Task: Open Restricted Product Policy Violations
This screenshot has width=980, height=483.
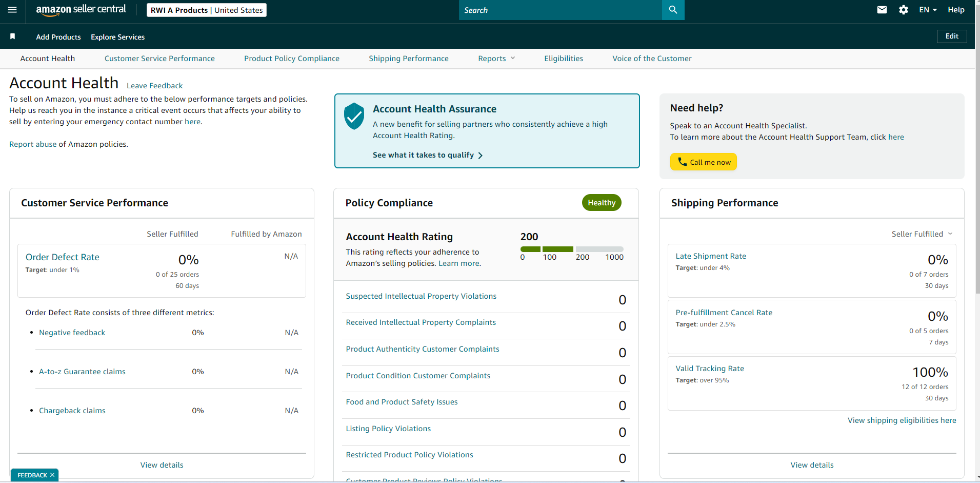Action: pyautogui.click(x=409, y=455)
